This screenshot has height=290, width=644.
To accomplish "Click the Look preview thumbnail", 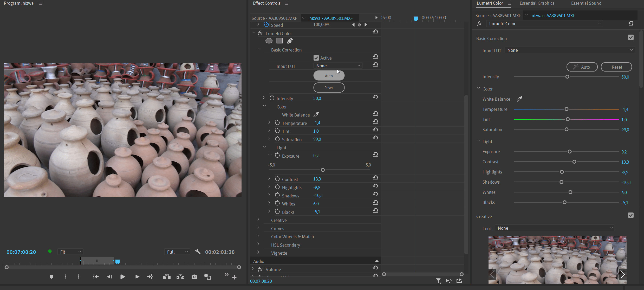I will pyautogui.click(x=557, y=260).
